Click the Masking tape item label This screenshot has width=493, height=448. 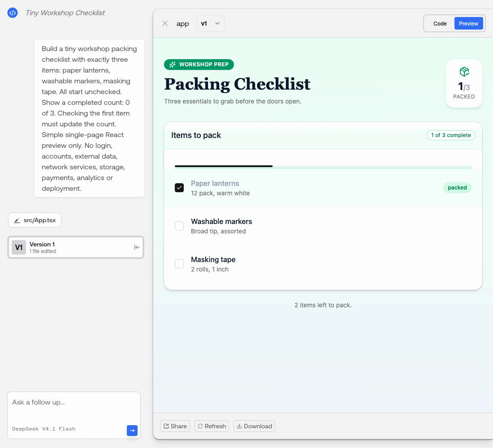click(x=213, y=259)
